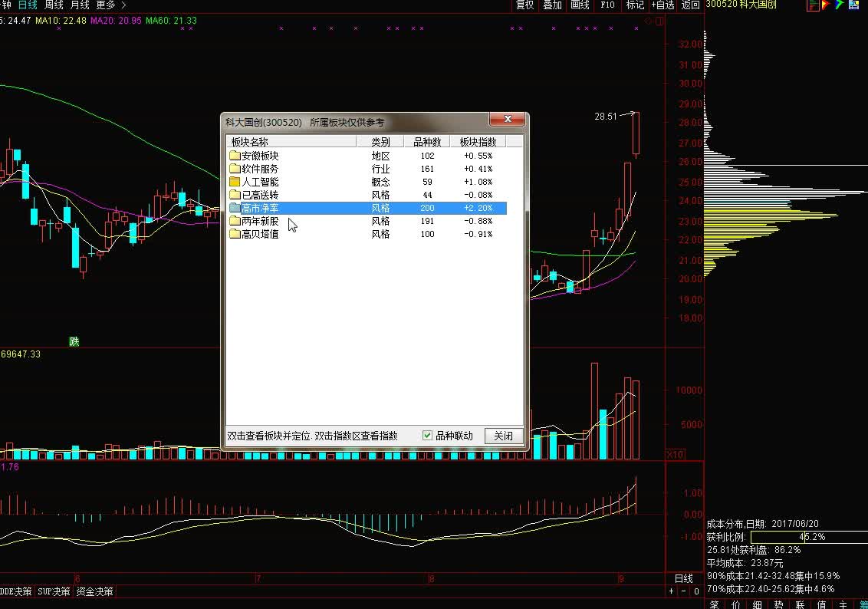The width and height of the screenshot is (868, 609).
Task: Open the 画线 drawing tools
Action: tap(580, 5)
